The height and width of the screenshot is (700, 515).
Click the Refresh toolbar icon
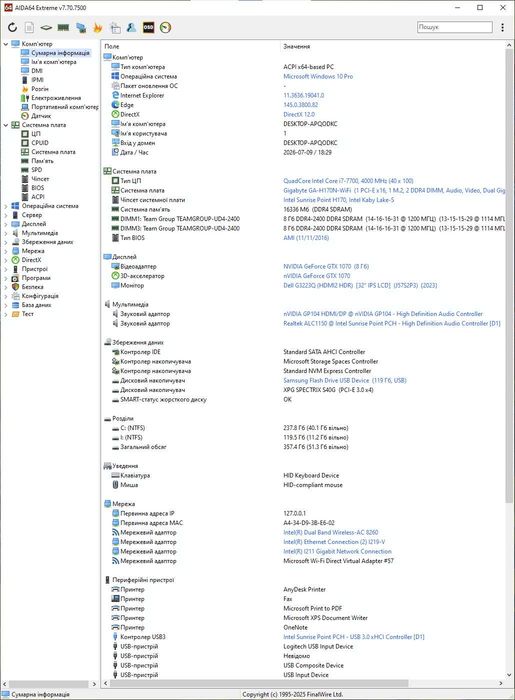tap(12, 28)
